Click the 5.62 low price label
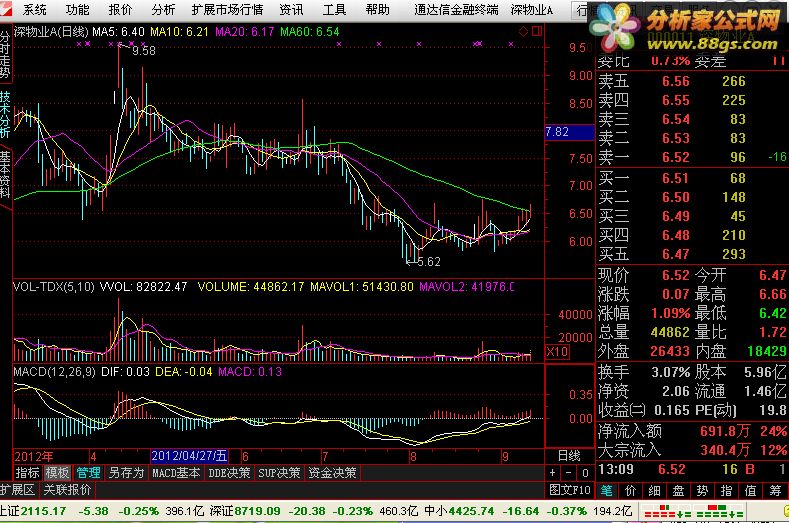Image resolution: width=789 pixels, height=523 pixels. click(x=429, y=262)
